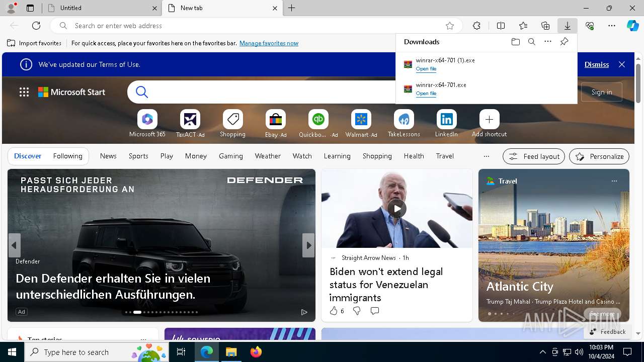
Task: Pin the Downloads panel
Action: 564,42
